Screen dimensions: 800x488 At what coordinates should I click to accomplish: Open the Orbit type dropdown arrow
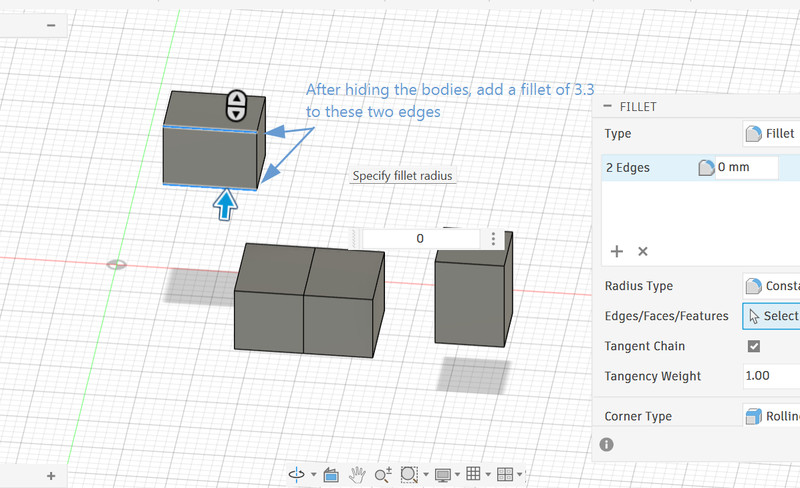point(314,475)
